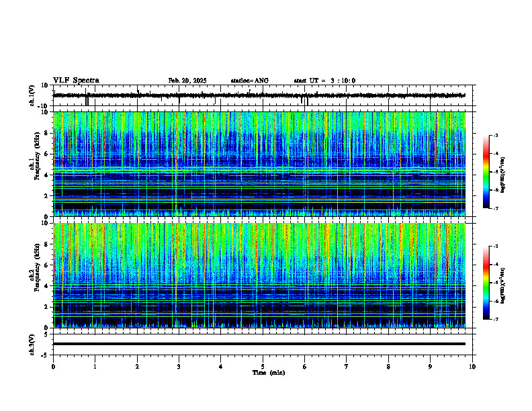The image size is (532, 411).
Task: Click the 'start UT = 3 :10: 0' text
Action: (324, 81)
